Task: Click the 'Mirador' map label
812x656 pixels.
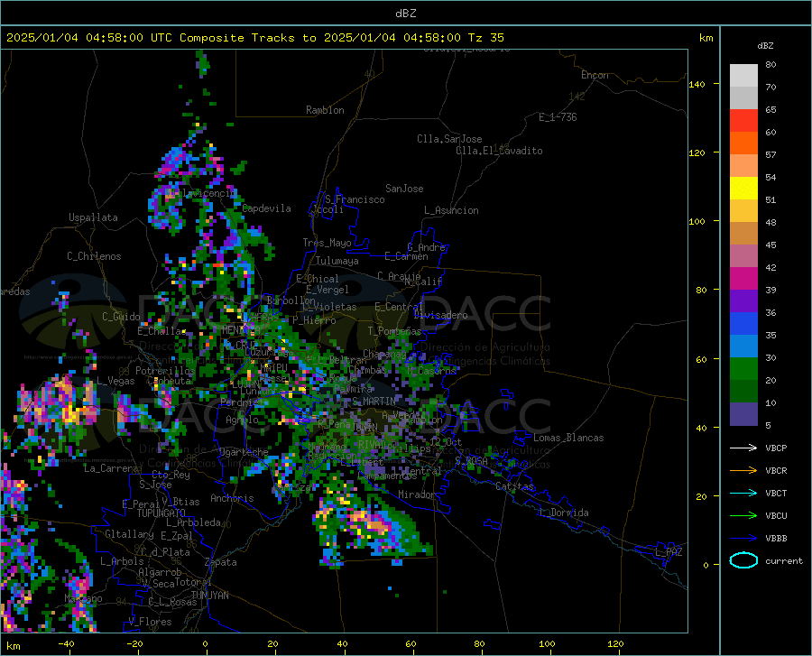Action: pyautogui.click(x=416, y=494)
